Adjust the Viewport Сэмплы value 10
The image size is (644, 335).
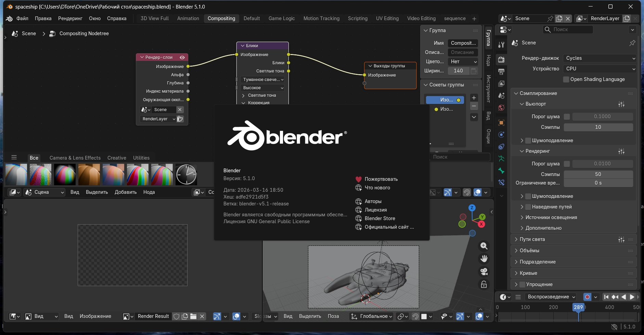coord(598,127)
